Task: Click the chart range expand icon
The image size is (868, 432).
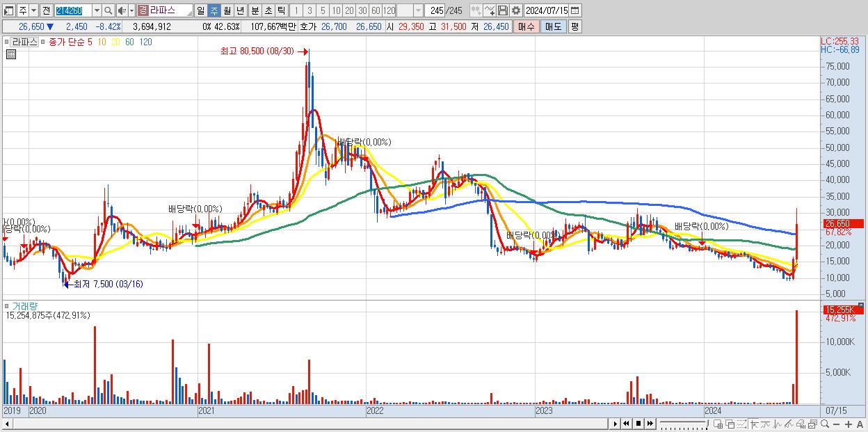Action: tap(741, 424)
